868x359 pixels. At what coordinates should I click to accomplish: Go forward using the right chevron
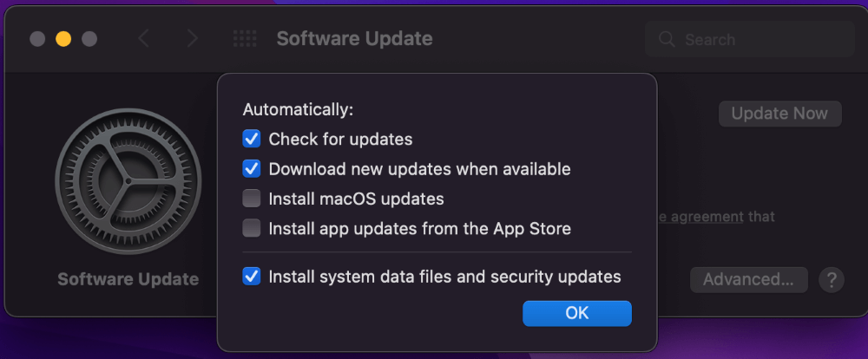coord(192,39)
